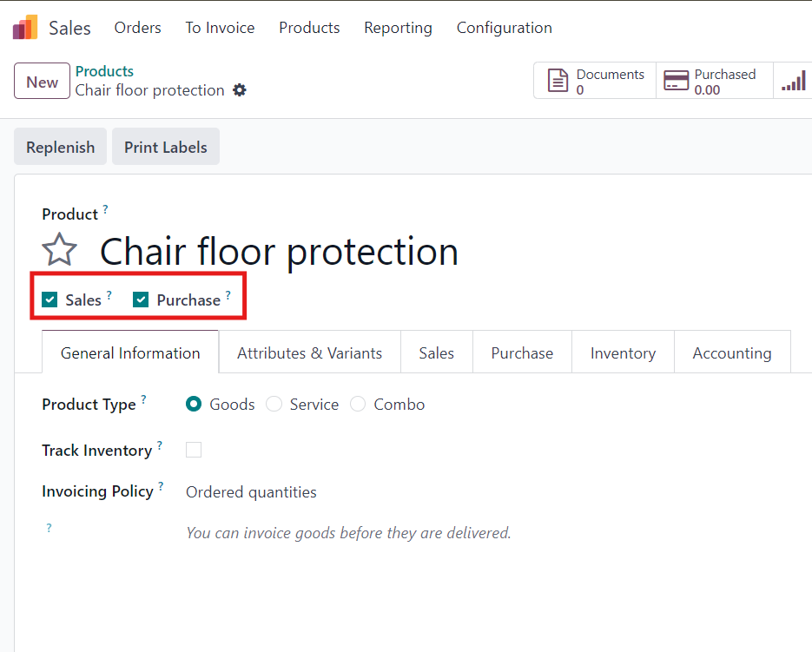Screen dimensions: 812x652
Task: Click help question mark beside Track Inventory
Action: coord(160,446)
